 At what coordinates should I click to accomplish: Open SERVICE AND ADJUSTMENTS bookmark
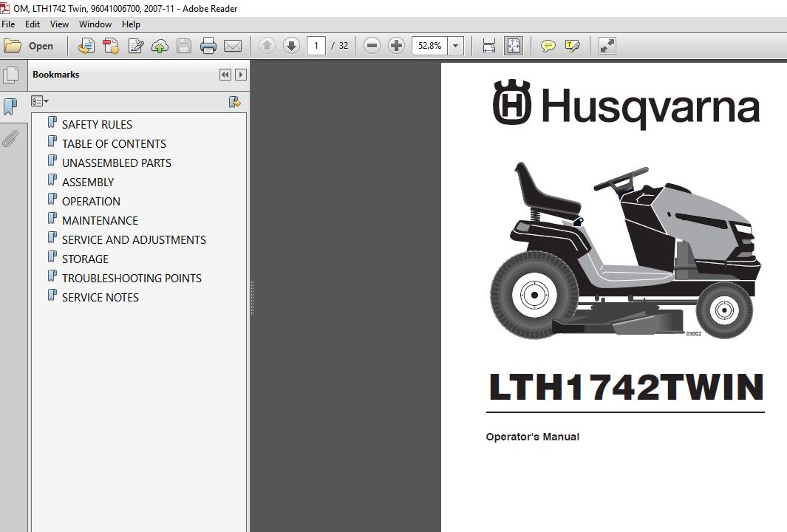tap(134, 240)
